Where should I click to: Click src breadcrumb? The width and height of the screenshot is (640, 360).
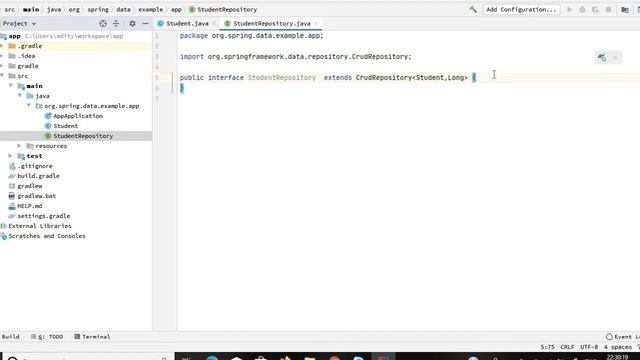9,9
